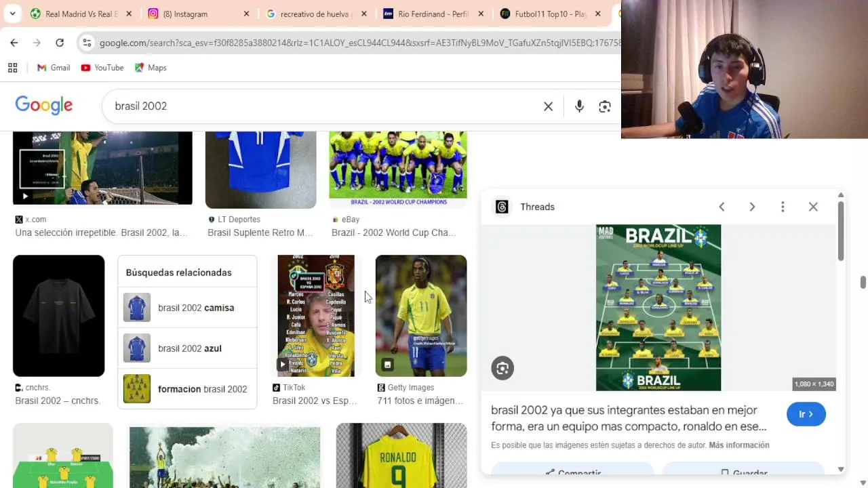
Task: Go to Google home via the logo
Action: [x=44, y=106]
